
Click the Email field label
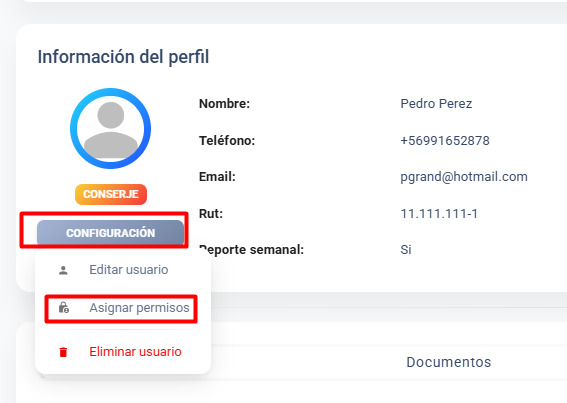(x=217, y=177)
